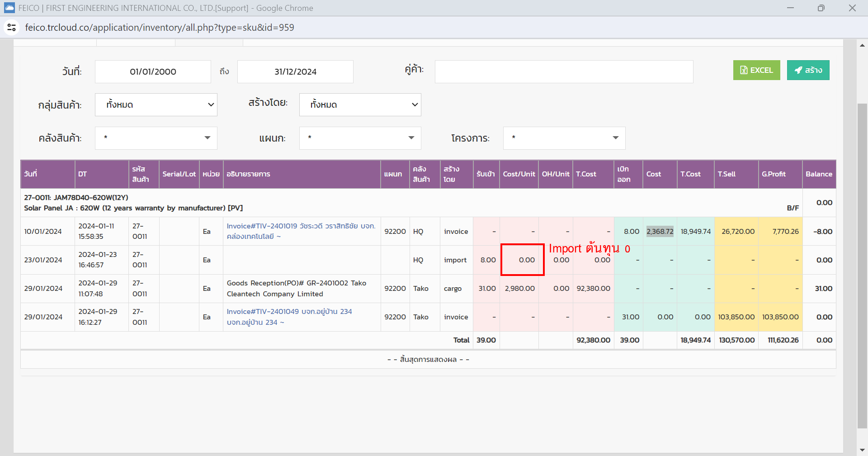
Task: Click the total G.Profit 111,620.26
Action: pyautogui.click(x=783, y=340)
